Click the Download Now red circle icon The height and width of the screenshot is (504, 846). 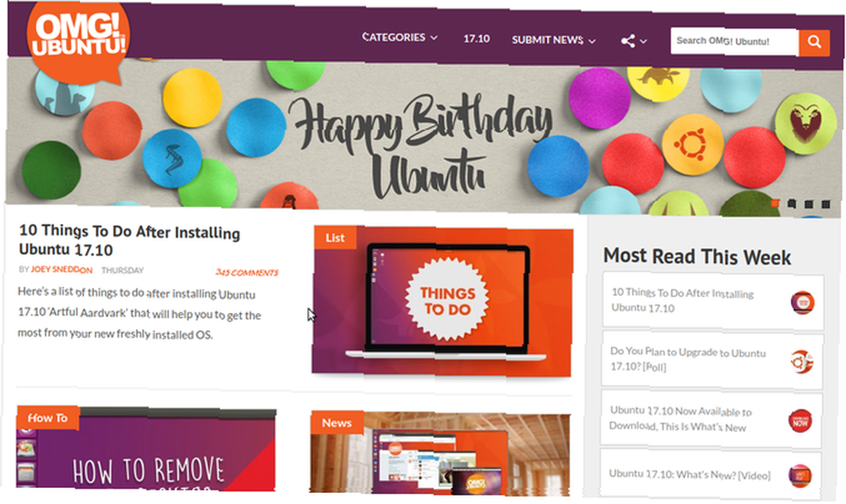tap(800, 421)
